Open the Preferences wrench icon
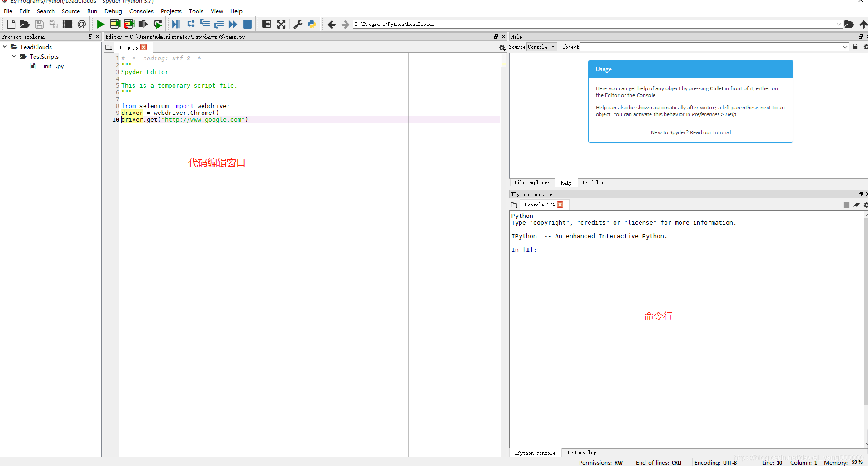The width and height of the screenshot is (868, 466). [298, 24]
